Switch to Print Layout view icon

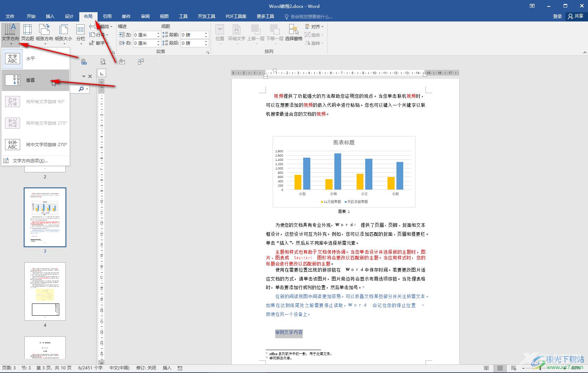500,368
